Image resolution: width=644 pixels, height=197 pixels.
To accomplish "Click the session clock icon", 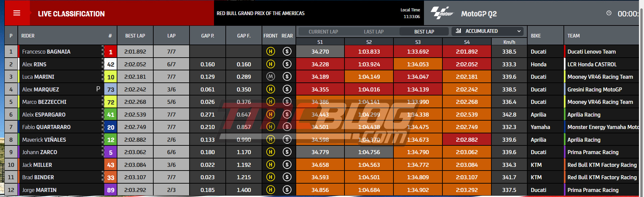I will click(x=609, y=13).
